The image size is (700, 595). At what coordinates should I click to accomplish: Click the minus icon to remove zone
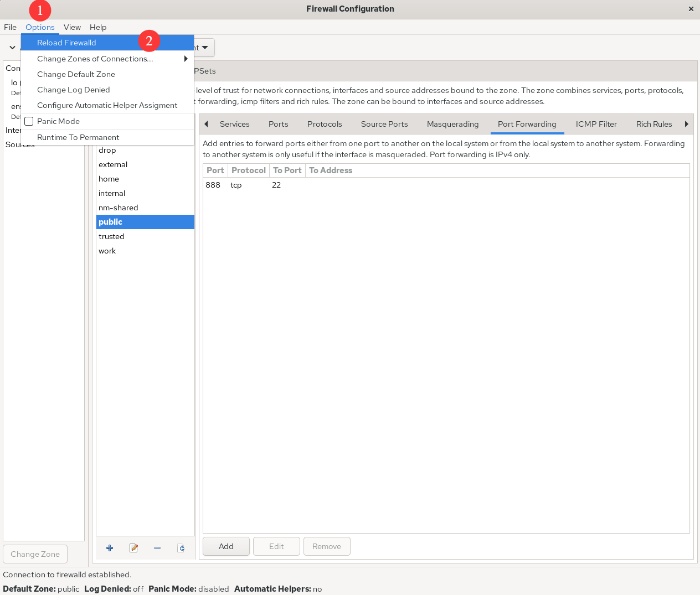157,548
